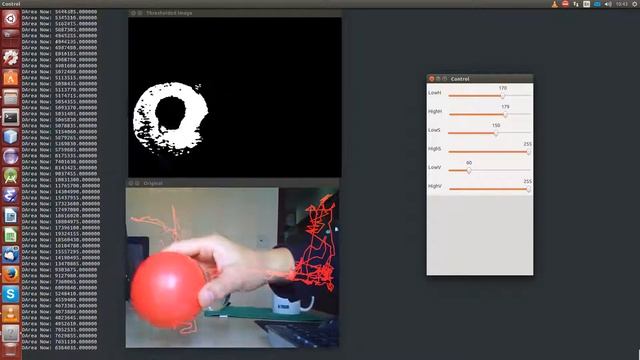The height and width of the screenshot is (360, 640).
Task: Adjust the LowS slider
Action: tap(489, 133)
